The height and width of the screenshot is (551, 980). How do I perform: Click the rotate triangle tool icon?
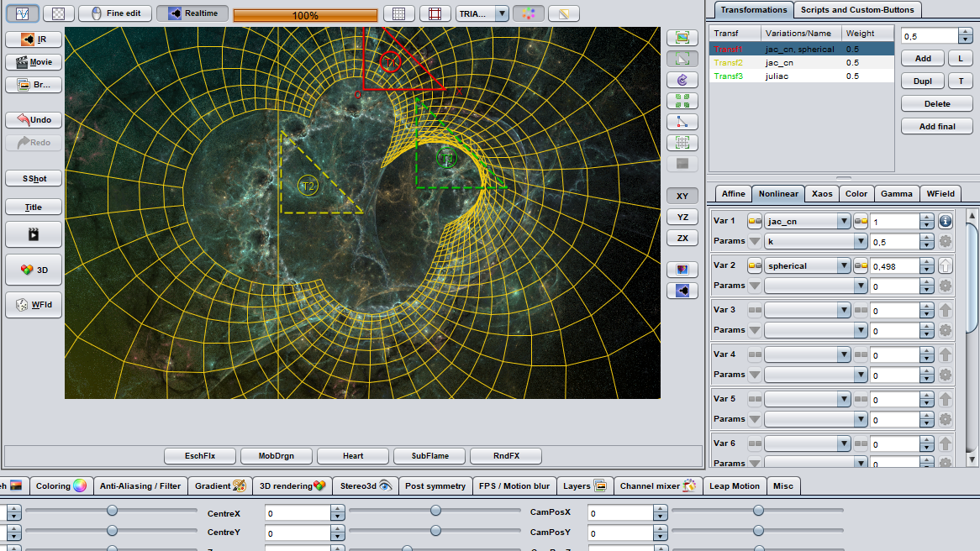point(682,80)
